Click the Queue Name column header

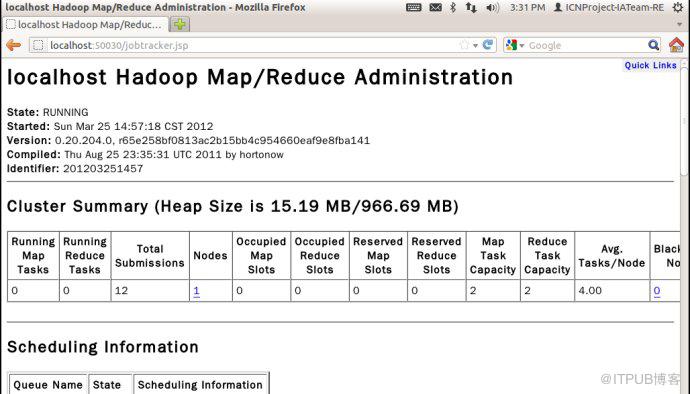pos(48,385)
